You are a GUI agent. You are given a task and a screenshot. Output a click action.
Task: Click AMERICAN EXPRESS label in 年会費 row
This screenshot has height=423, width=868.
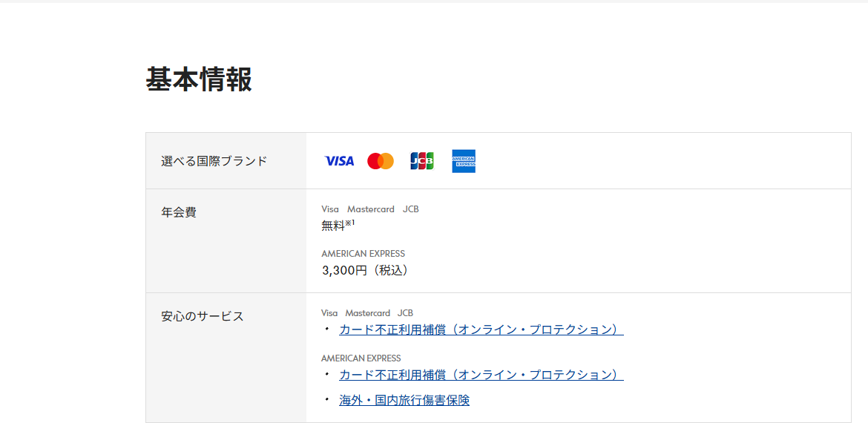click(x=363, y=254)
